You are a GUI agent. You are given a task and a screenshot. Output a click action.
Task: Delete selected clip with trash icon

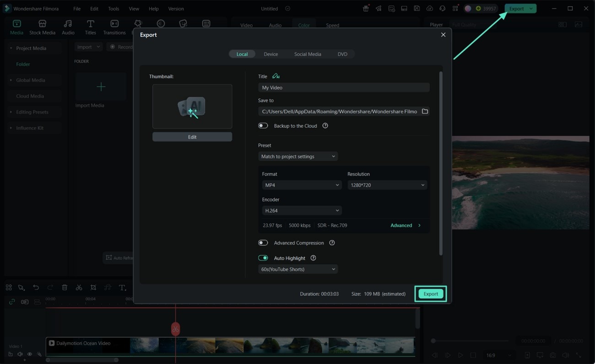point(65,288)
